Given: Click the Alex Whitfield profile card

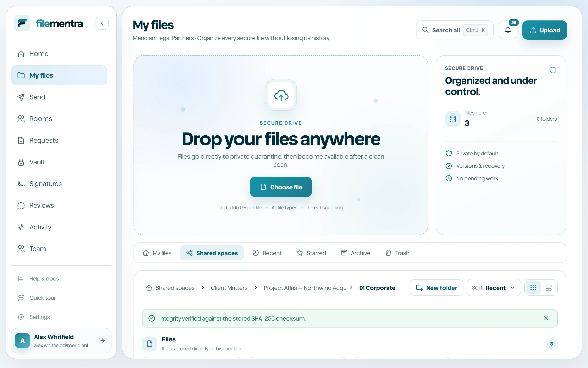Looking at the screenshot, I should coord(61,340).
